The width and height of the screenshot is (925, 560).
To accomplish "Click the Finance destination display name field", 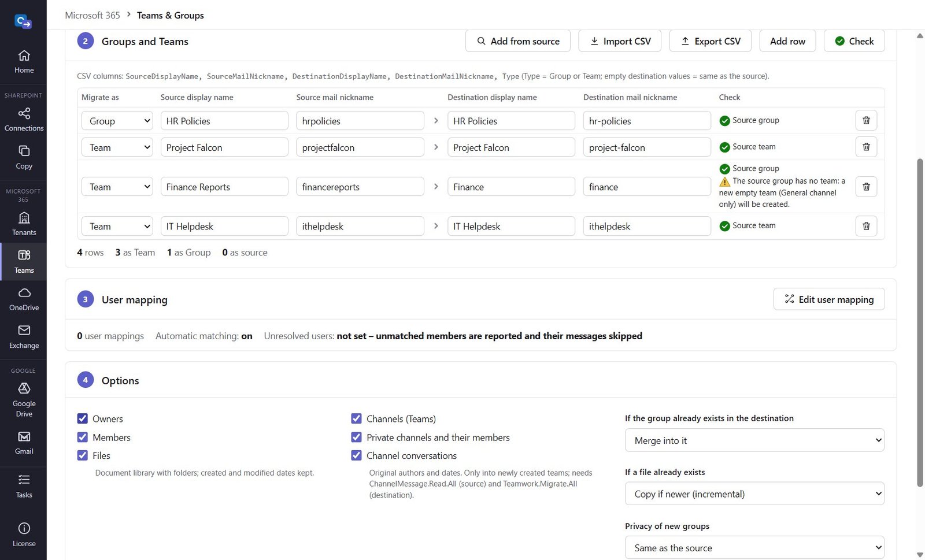I will click(511, 187).
